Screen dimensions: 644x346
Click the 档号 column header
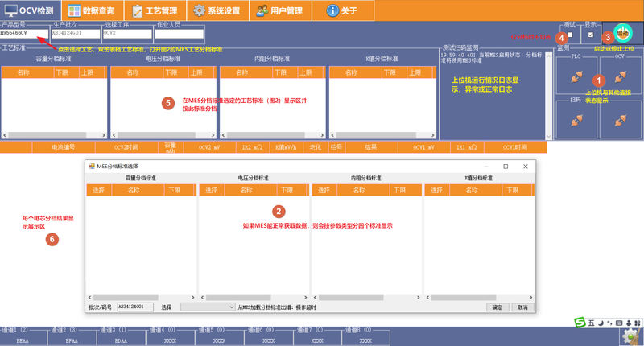tap(336, 147)
